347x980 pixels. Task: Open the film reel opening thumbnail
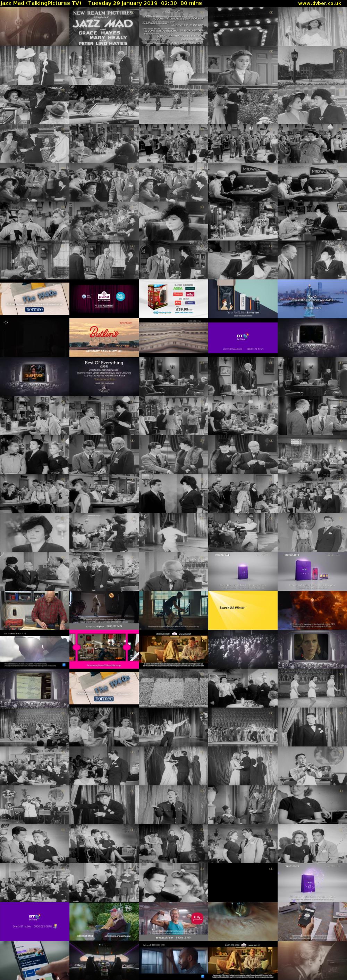pyautogui.click(x=35, y=27)
